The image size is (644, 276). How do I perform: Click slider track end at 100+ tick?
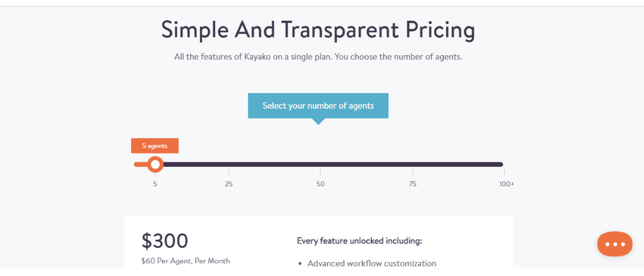(x=501, y=164)
